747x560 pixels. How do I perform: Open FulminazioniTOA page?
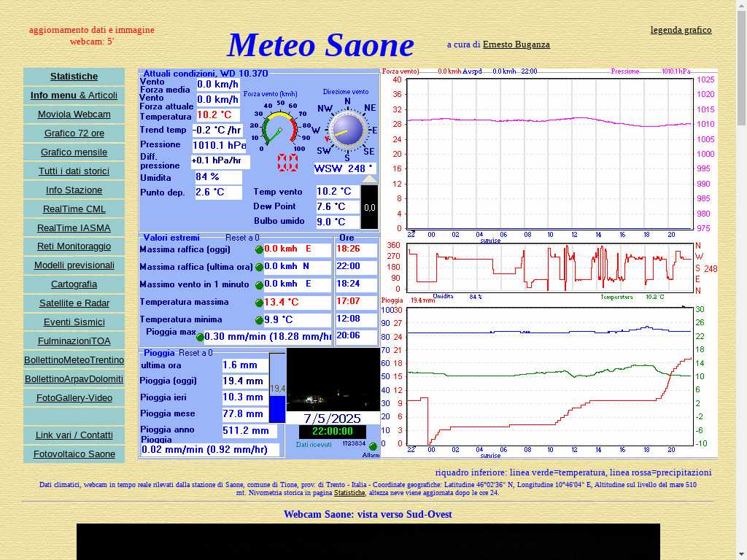point(74,341)
